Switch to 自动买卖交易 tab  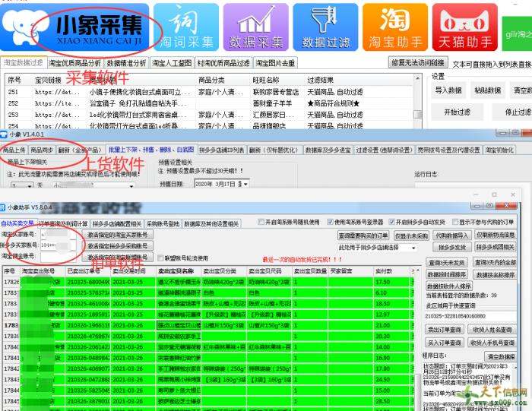pyautogui.click(x=17, y=223)
